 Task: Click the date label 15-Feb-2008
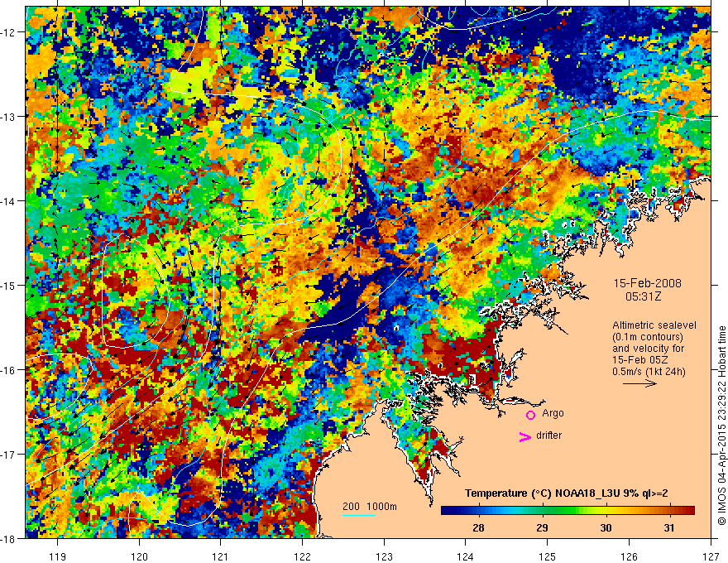point(647,283)
